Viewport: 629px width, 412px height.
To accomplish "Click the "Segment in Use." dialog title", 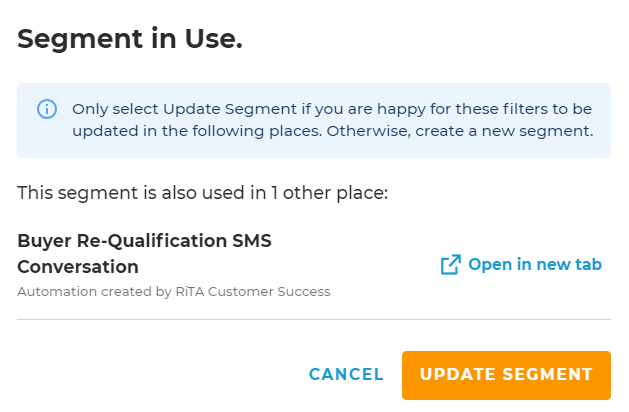I will point(131,40).
